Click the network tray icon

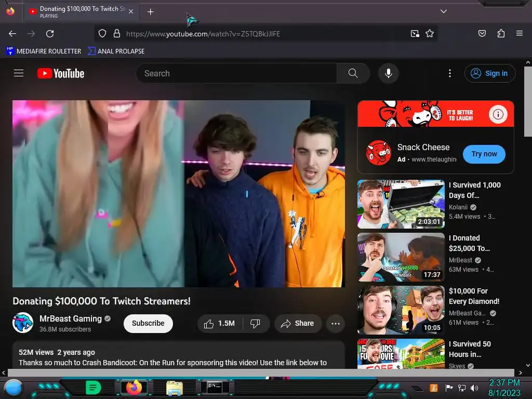pos(462,388)
